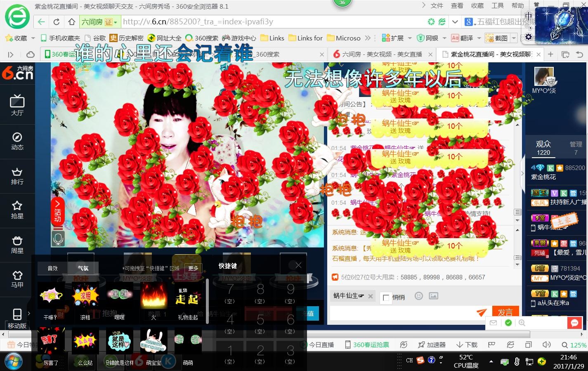Go to the browser home page
Image resolution: width=588 pixels, height=371 pixels.
[72, 21]
